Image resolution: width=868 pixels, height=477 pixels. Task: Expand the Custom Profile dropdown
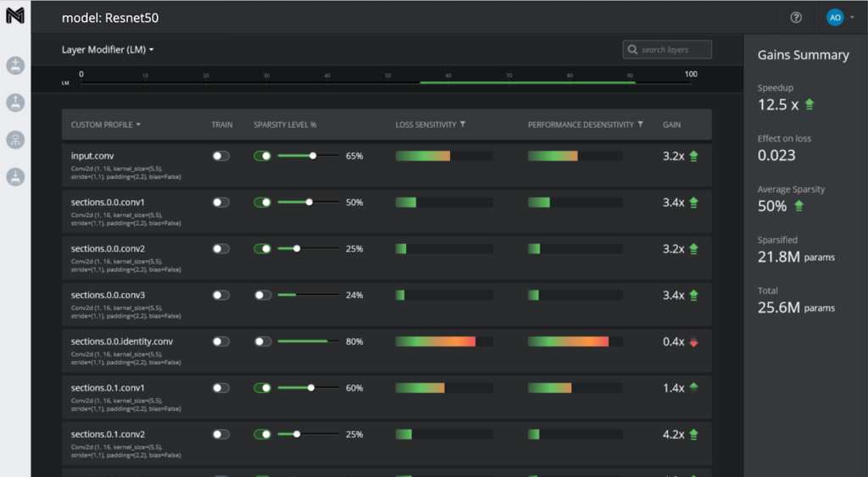[x=105, y=125]
